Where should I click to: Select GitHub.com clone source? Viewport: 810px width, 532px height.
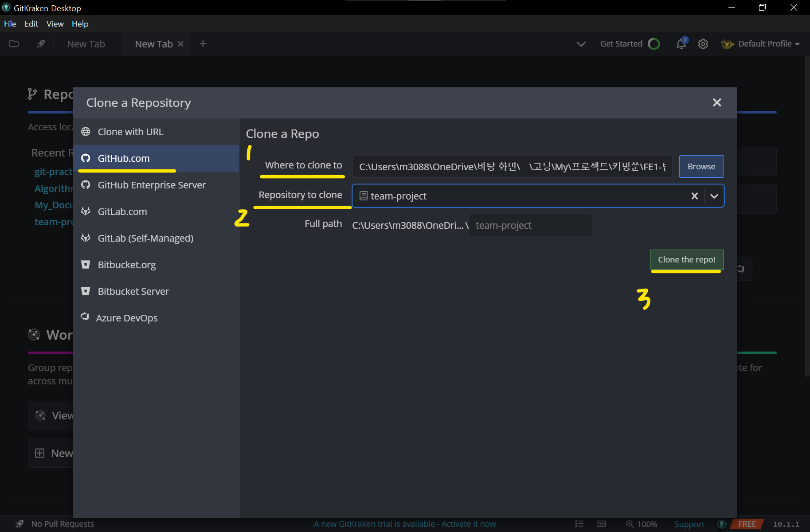tap(156, 158)
